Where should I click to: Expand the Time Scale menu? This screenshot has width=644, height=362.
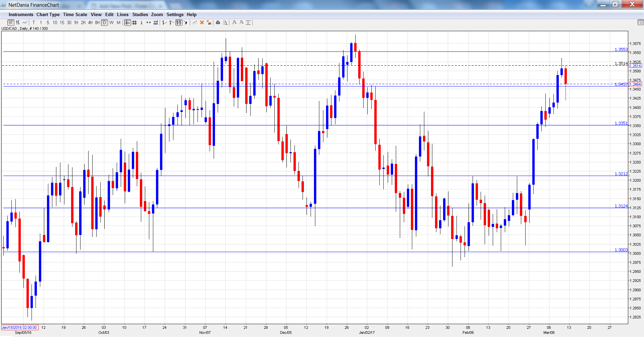click(x=75, y=15)
